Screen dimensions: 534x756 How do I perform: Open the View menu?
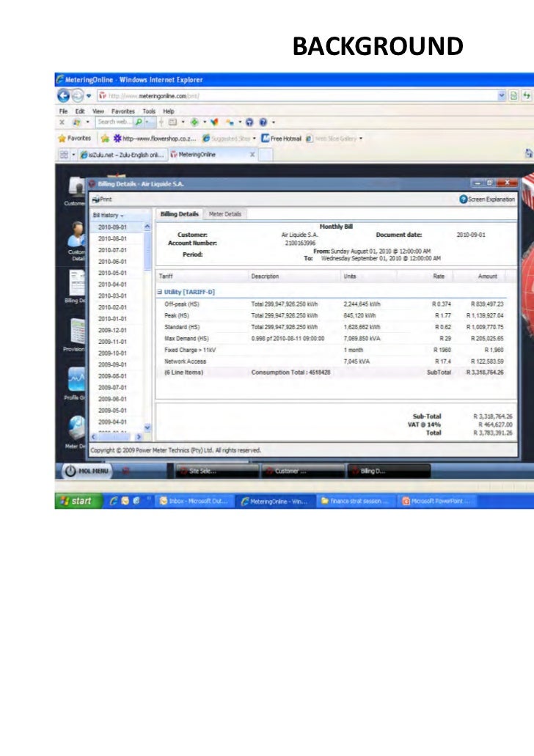pos(98,111)
